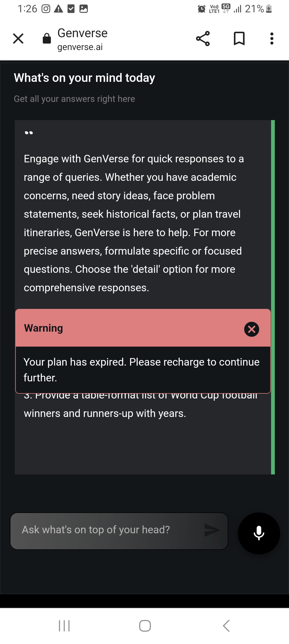This screenshot has width=289, height=644.
Task: Share the Genverse page
Action: (203, 39)
